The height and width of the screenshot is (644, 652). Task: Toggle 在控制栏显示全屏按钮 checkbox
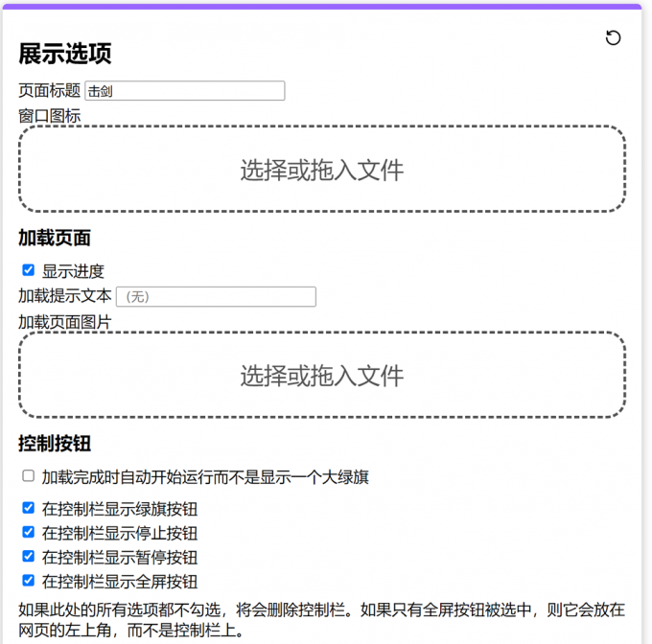[x=28, y=580]
